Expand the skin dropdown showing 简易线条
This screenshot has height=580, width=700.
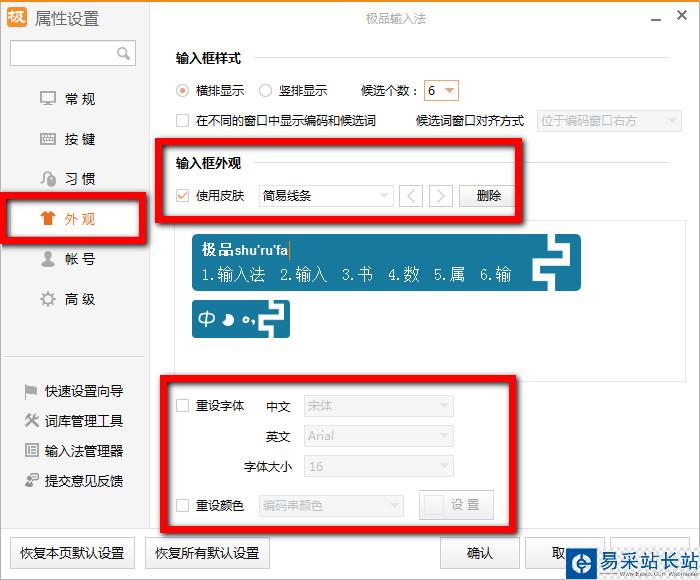tap(326, 196)
